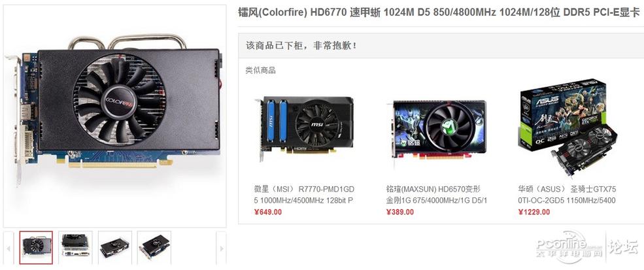Click the ¥389.00 price of MAXSUN card
This screenshot has height=270, width=644.
click(400, 212)
